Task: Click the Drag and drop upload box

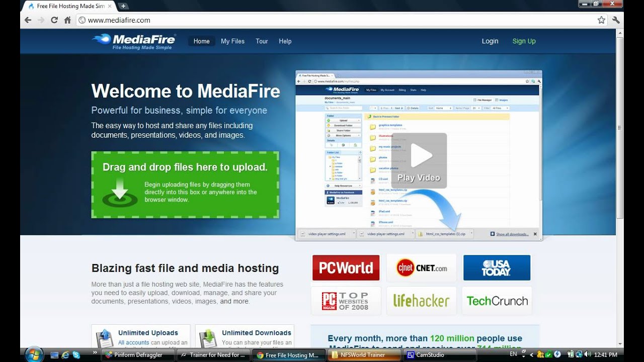Action: pyautogui.click(x=185, y=185)
